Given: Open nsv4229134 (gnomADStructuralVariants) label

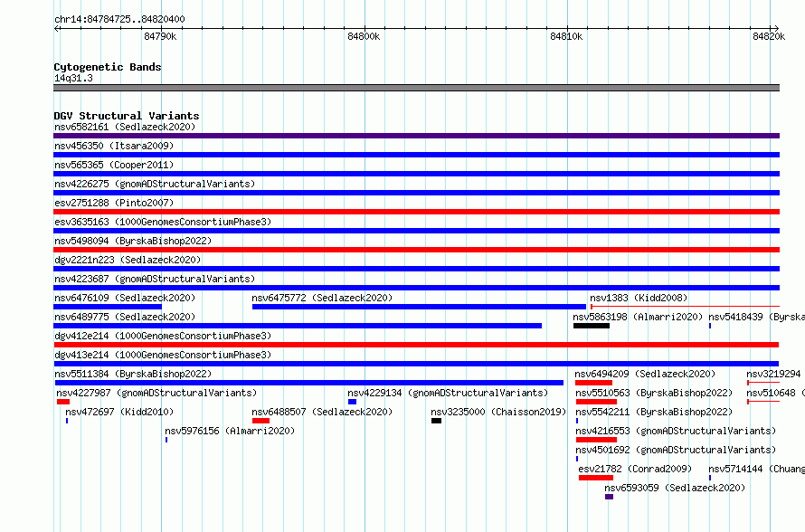Looking at the screenshot, I should click(x=448, y=393).
